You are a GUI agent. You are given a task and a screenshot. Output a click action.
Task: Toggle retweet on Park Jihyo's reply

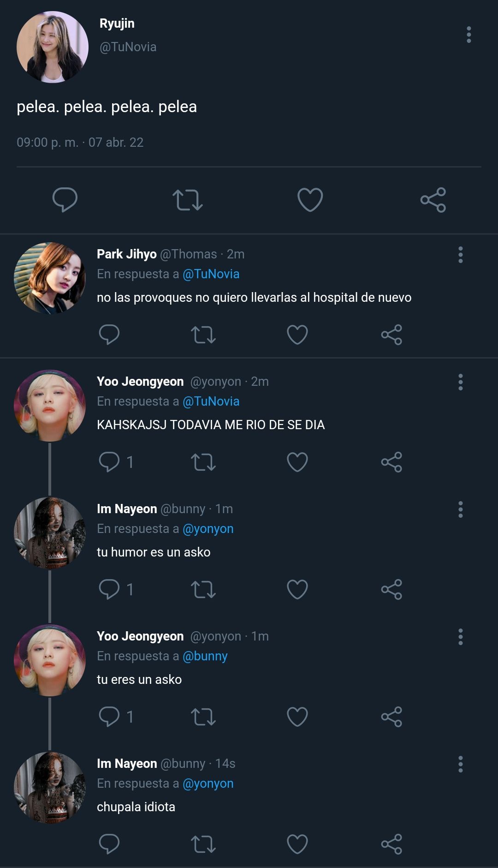203,335
